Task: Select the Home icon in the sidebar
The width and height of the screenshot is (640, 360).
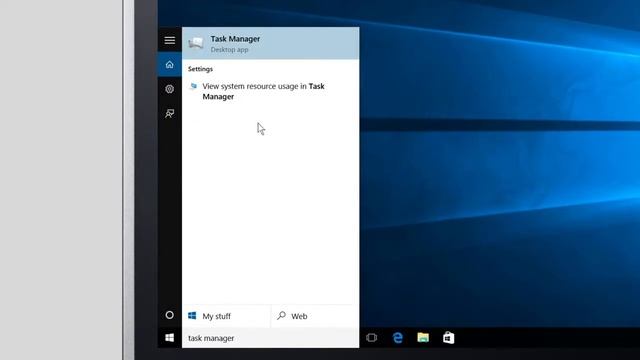Action: click(169, 64)
